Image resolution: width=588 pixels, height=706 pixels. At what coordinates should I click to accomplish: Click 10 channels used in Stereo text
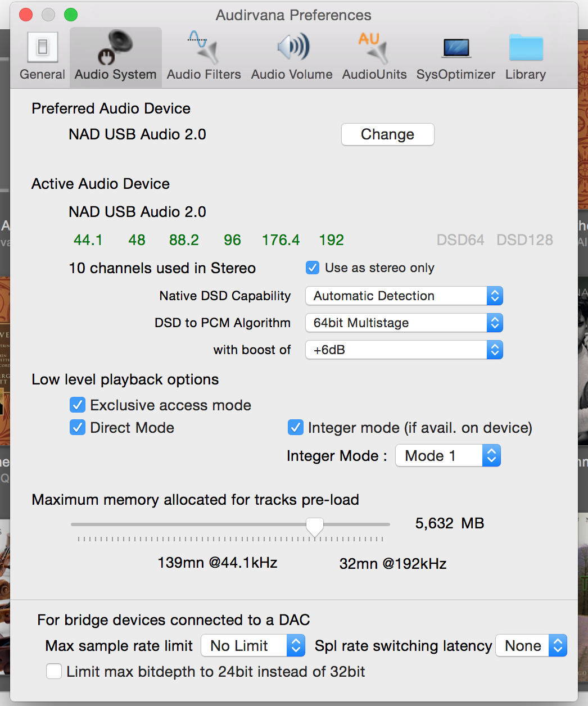pos(162,268)
